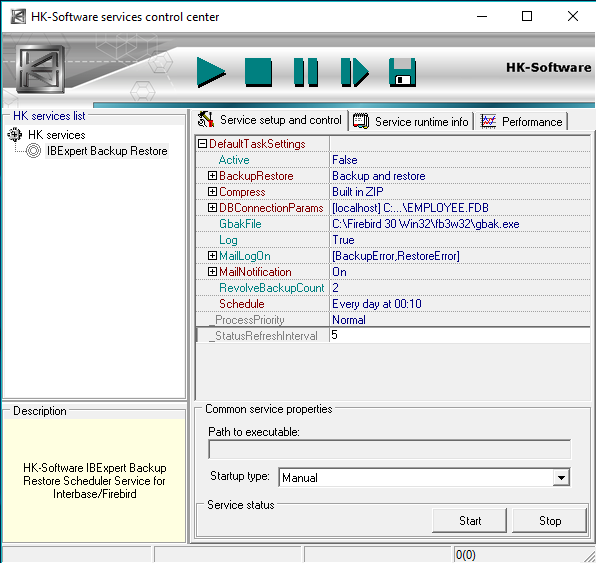
Task: Click the True value of Log
Action: pyautogui.click(x=343, y=240)
